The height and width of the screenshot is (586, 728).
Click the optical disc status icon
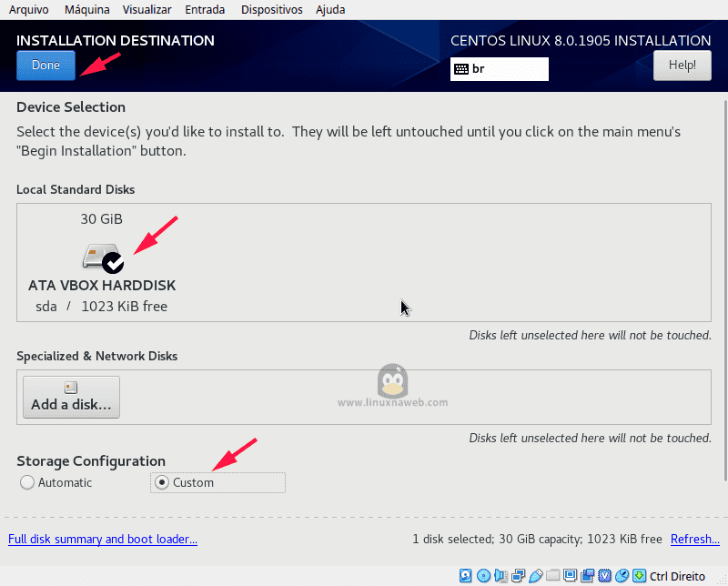(483, 576)
